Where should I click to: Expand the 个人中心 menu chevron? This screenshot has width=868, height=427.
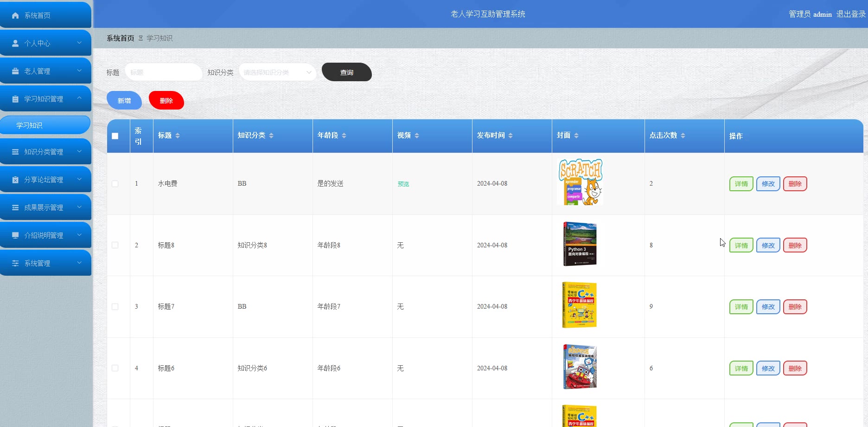(79, 43)
